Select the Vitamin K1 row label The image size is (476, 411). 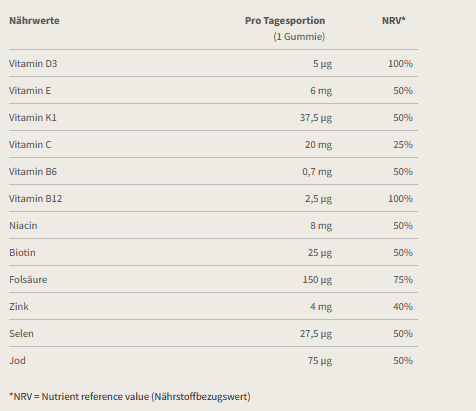(x=33, y=117)
